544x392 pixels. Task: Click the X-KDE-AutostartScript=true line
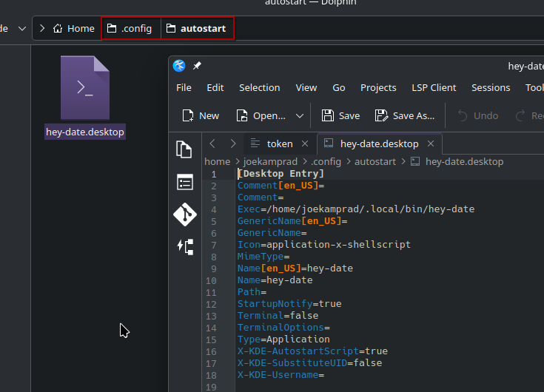tap(312, 351)
